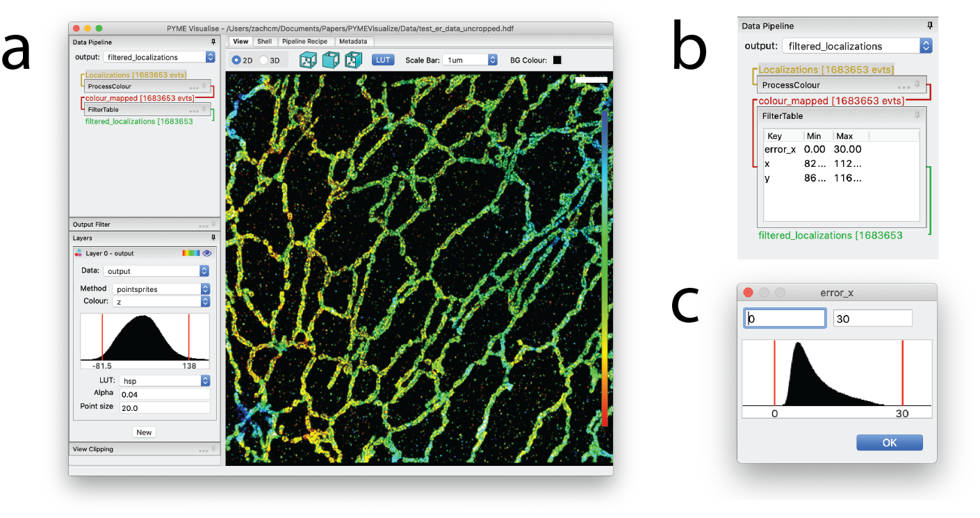
Task: Click the middle cube view icon
Action: coord(330,60)
